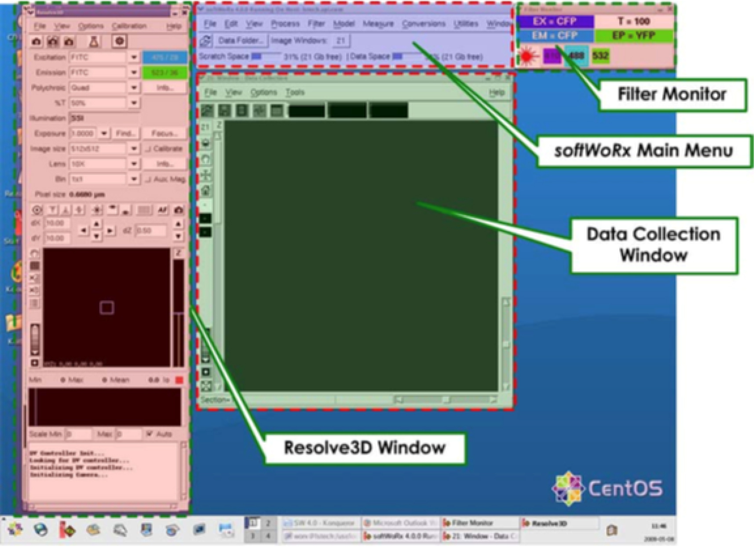Image resolution: width=756 pixels, height=547 pixels.
Task: Click the Focus button in Resolve3D
Action: [164, 133]
